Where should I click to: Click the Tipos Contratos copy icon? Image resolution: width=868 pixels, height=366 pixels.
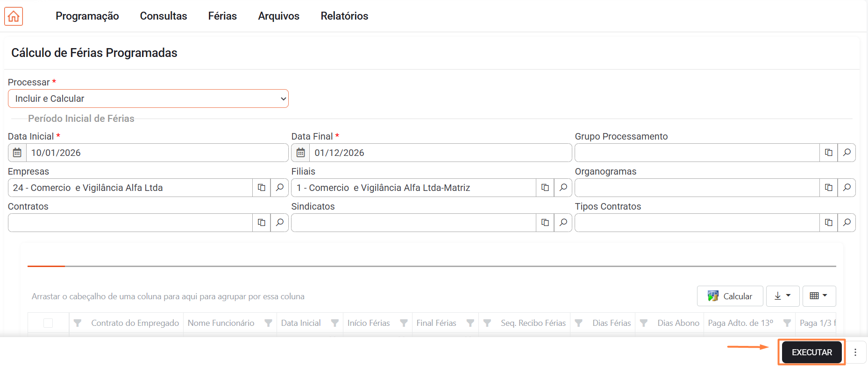click(x=828, y=223)
